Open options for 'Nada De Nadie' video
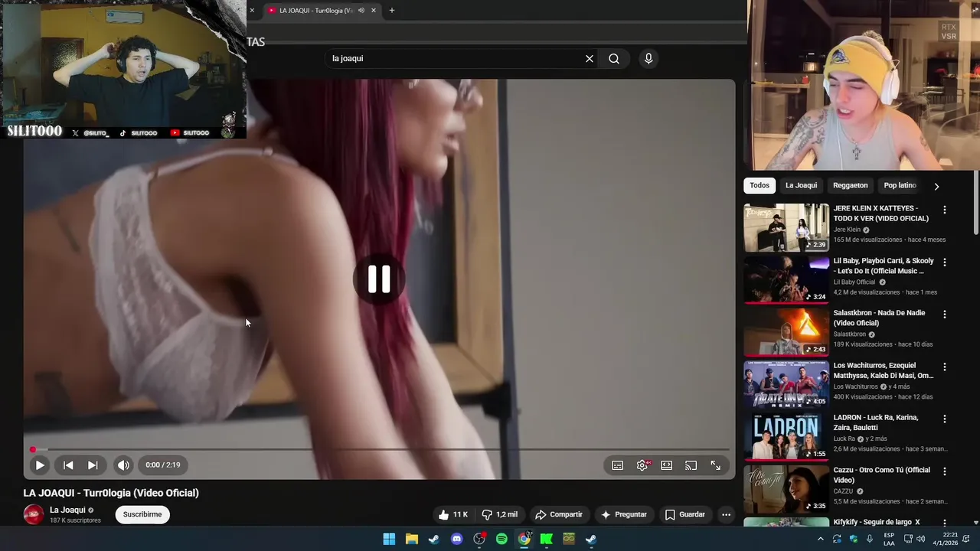980x551 pixels. [944, 315]
